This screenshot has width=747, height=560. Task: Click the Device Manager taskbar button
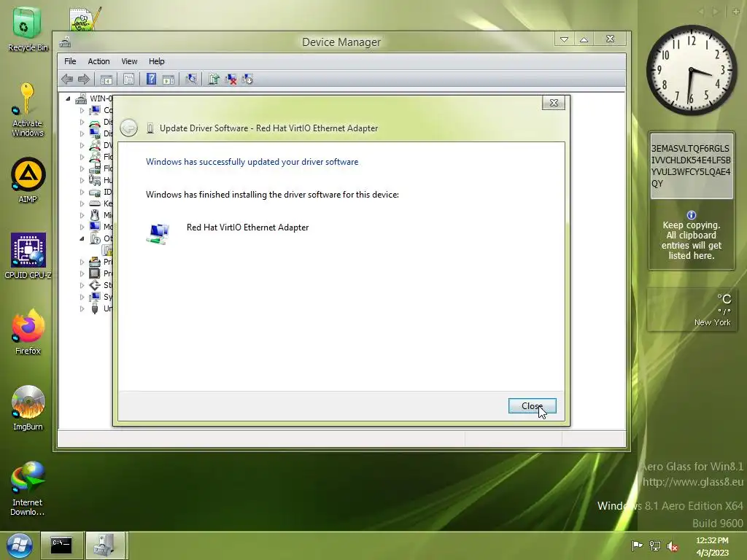coord(104,545)
